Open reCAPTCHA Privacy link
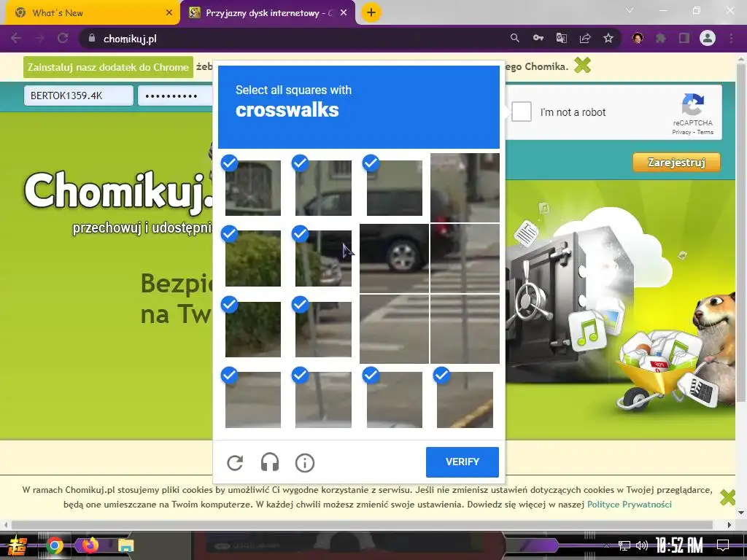Image resolution: width=747 pixels, height=560 pixels. pyautogui.click(x=681, y=133)
